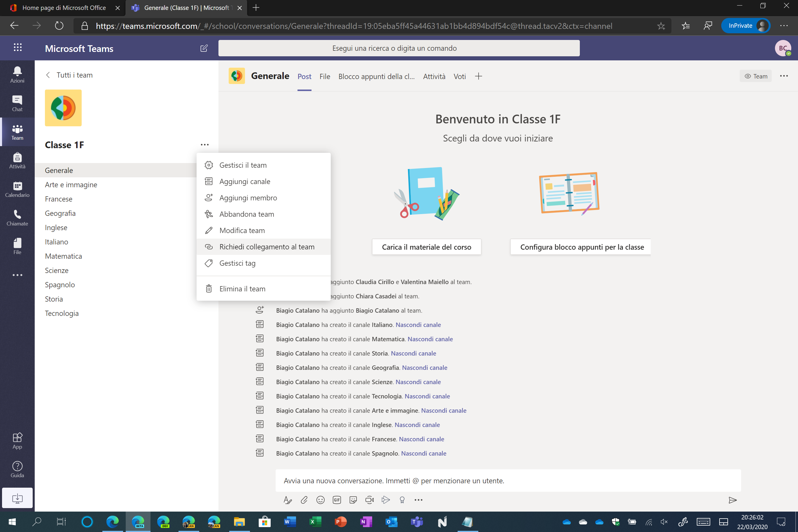Hide Italiano channel via Nascondi canale
The image size is (798, 532).
click(418, 324)
